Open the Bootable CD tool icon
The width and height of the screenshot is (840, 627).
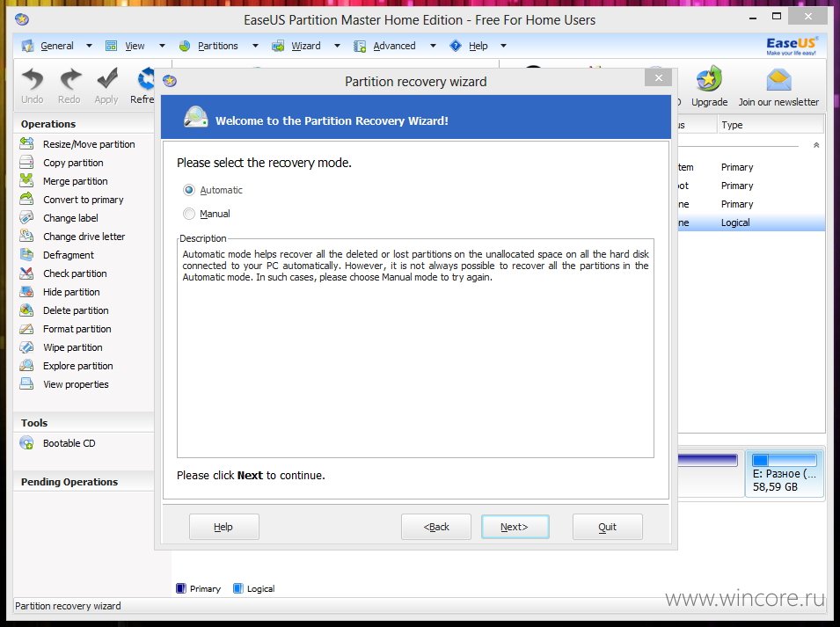tap(26, 443)
